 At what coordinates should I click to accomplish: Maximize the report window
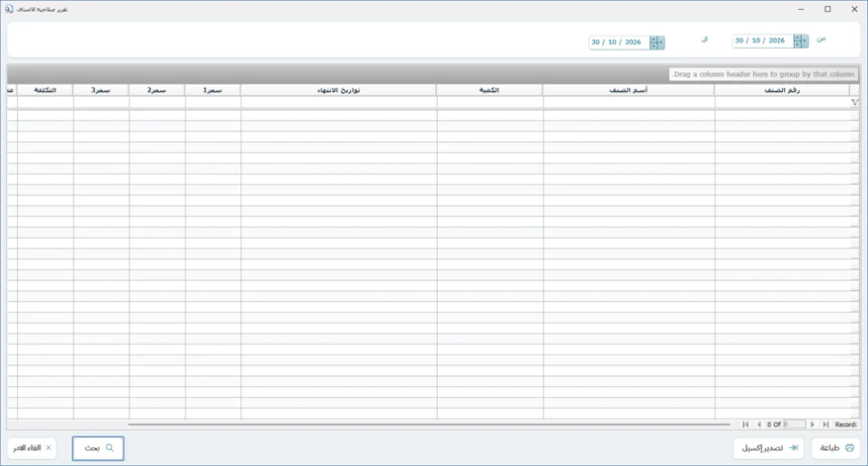point(827,9)
